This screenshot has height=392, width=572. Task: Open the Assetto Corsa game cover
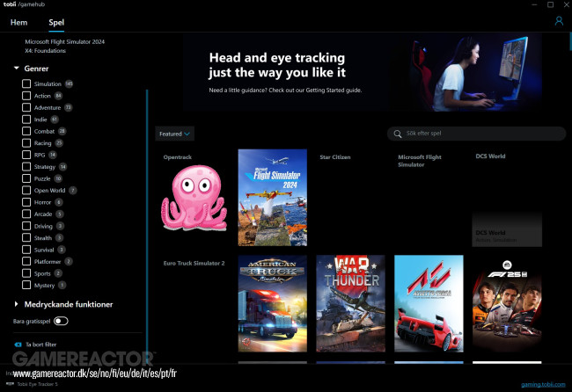(429, 303)
